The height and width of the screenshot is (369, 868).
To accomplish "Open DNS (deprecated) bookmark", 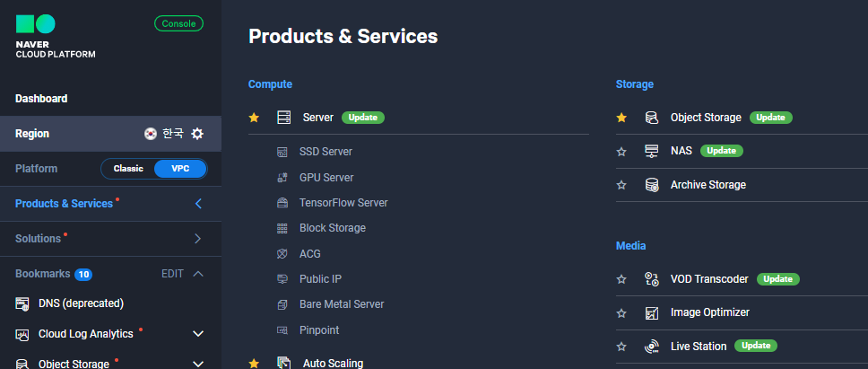I will [81, 303].
